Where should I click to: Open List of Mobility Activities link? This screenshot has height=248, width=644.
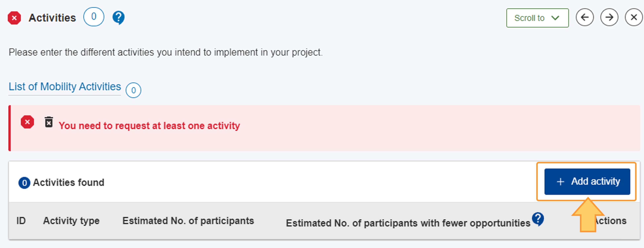point(65,87)
